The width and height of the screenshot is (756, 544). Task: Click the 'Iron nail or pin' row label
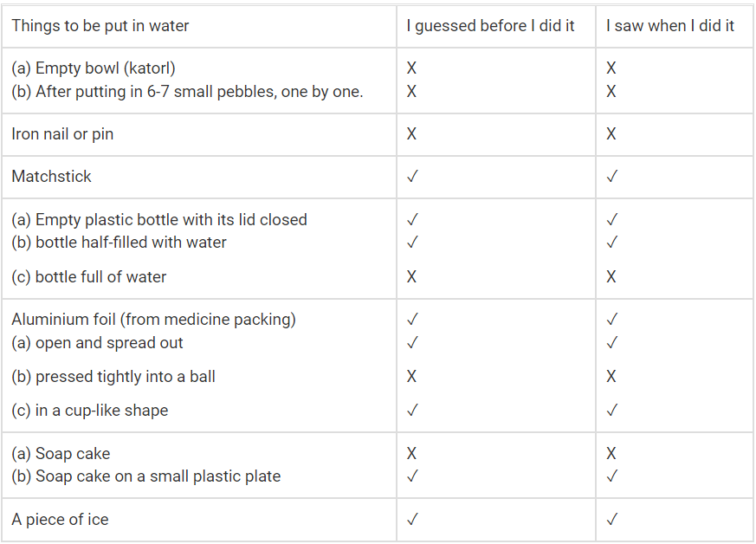click(62, 134)
